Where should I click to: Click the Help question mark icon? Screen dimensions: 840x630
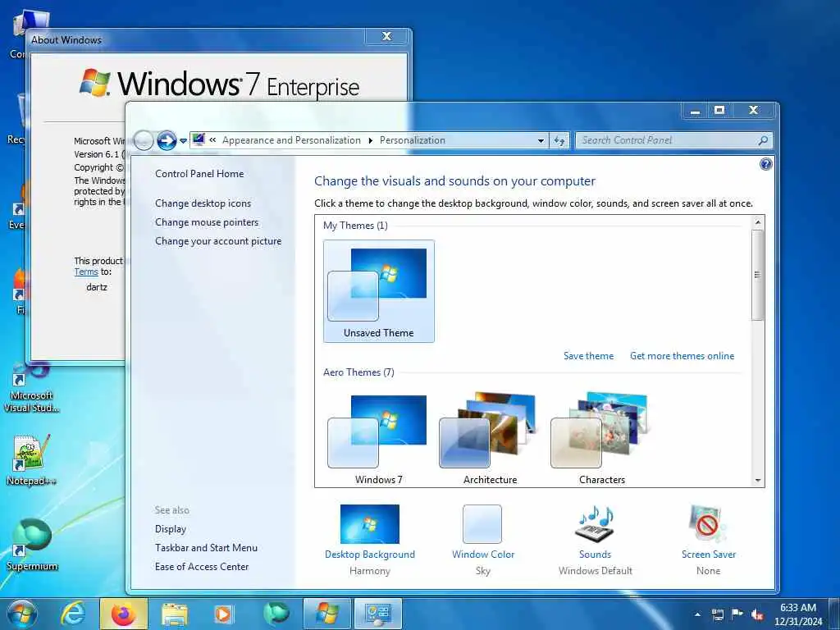click(x=766, y=164)
